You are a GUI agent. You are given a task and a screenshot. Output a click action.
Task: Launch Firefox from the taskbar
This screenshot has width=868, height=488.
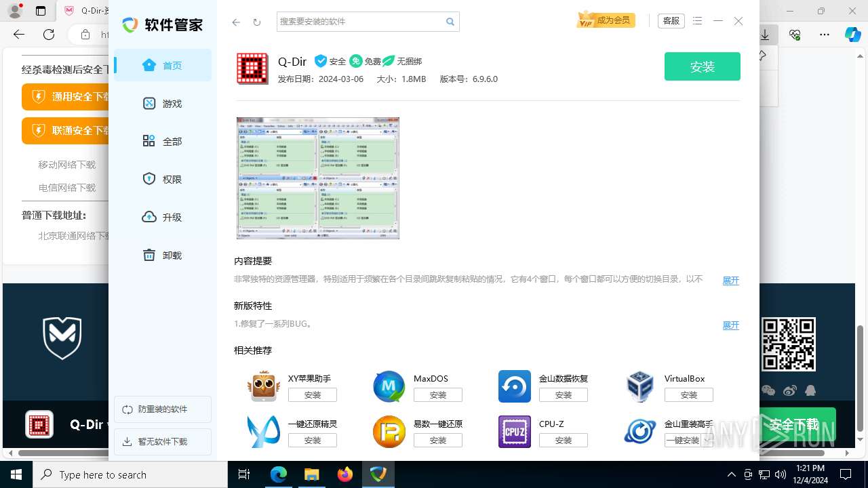(345, 474)
